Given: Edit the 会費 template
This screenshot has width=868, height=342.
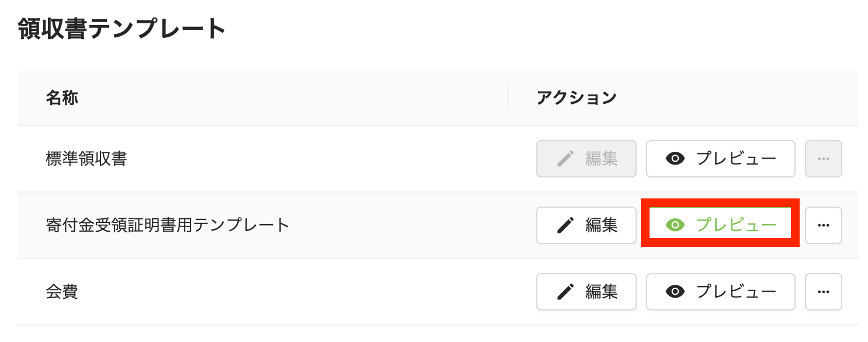Looking at the screenshot, I should coord(586,292).
